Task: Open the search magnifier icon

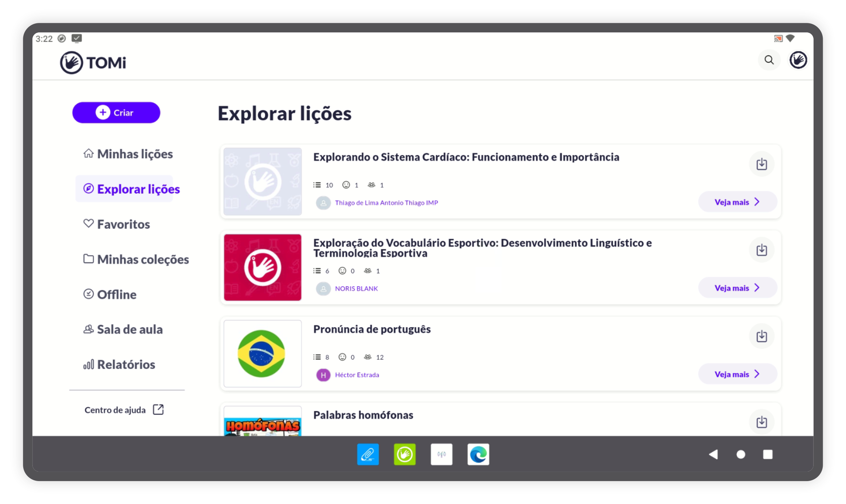Action: [768, 60]
